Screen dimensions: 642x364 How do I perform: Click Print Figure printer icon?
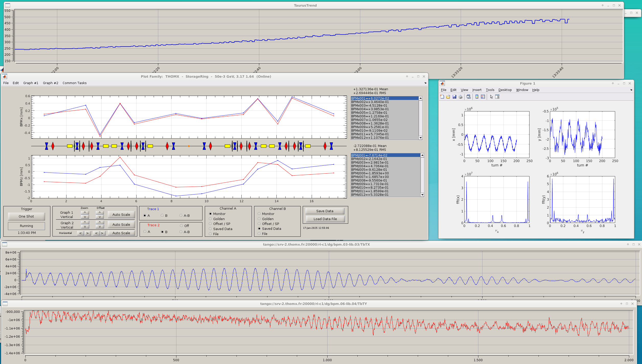coord(460,97)
